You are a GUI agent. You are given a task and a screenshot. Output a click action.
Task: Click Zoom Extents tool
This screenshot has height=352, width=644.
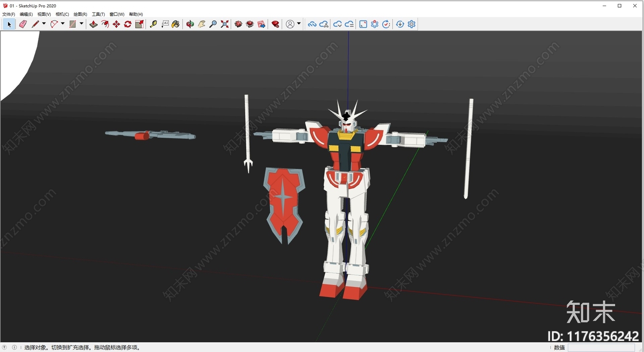click(x=225, y=24)
